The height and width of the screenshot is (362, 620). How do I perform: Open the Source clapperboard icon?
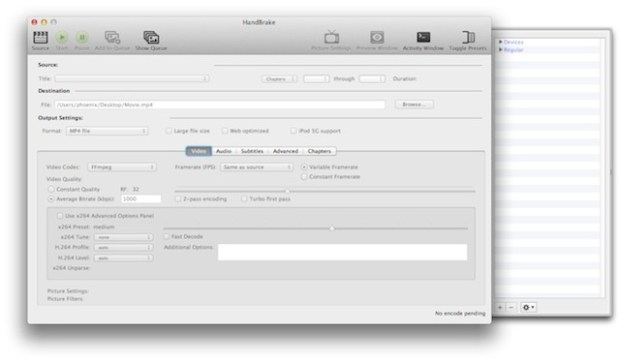point(40,38)
